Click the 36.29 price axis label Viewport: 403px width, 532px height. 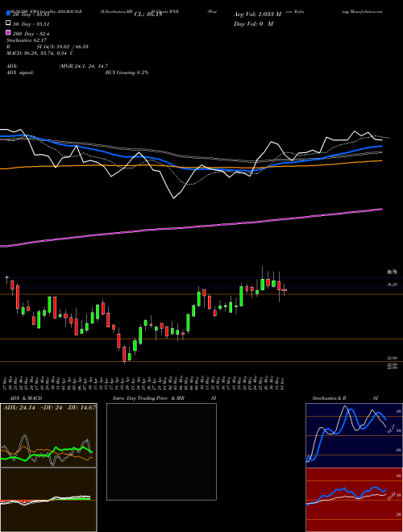(x=393, y=285)
